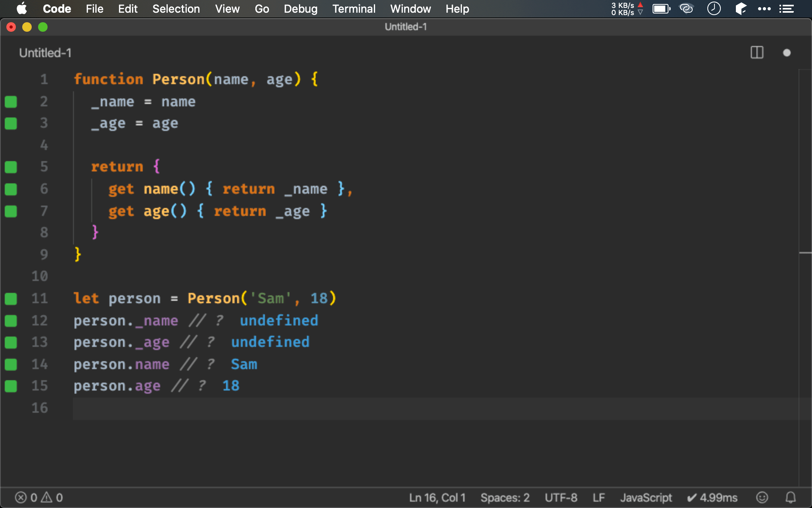Open macOS notification center list icon

787,9
